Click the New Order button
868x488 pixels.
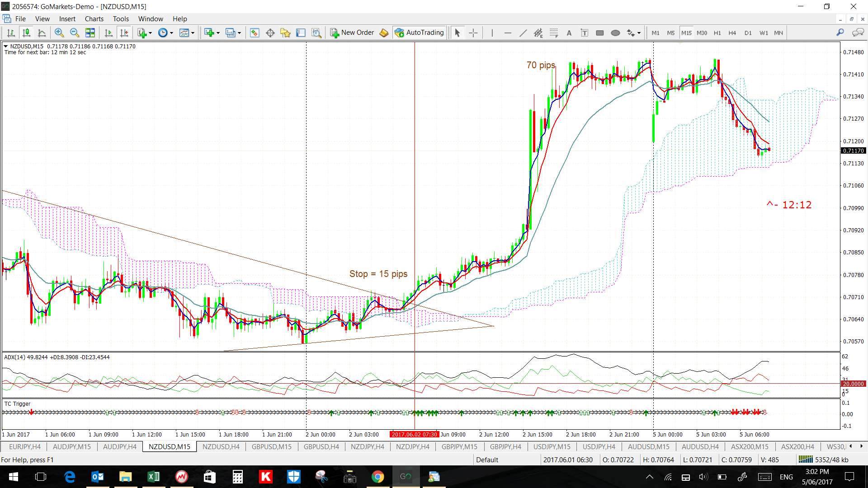(353, 33)
